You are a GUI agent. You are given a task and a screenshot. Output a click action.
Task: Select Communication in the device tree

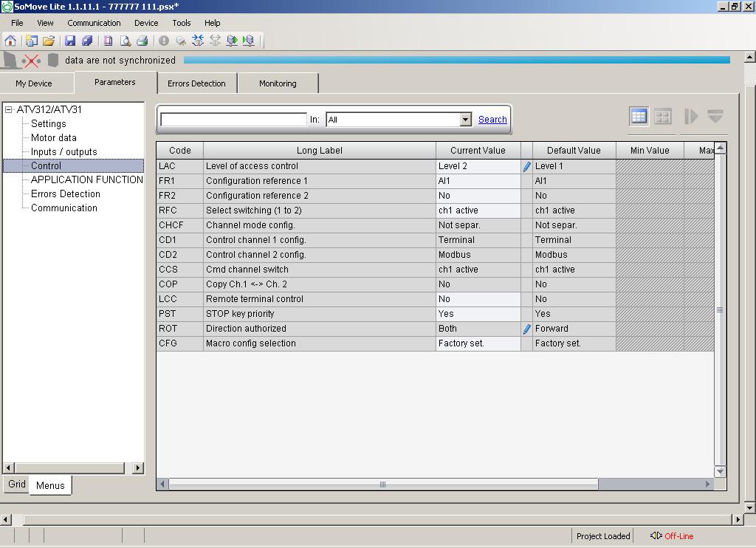pos(63,208)
